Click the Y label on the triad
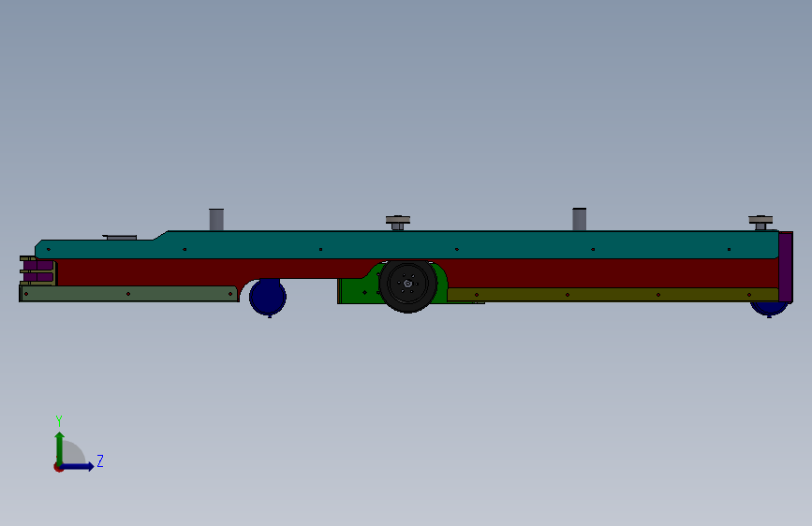This screenshot has width=812, height=526. point(59,420)
